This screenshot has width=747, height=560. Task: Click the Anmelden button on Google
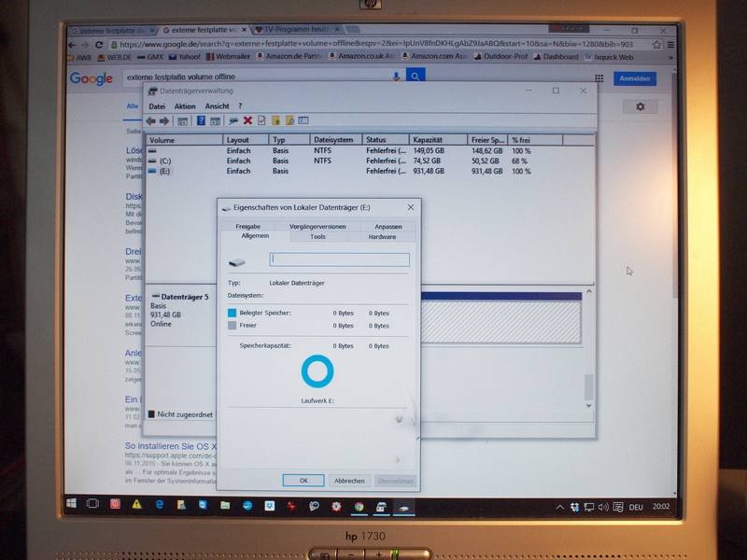(634, 78)
